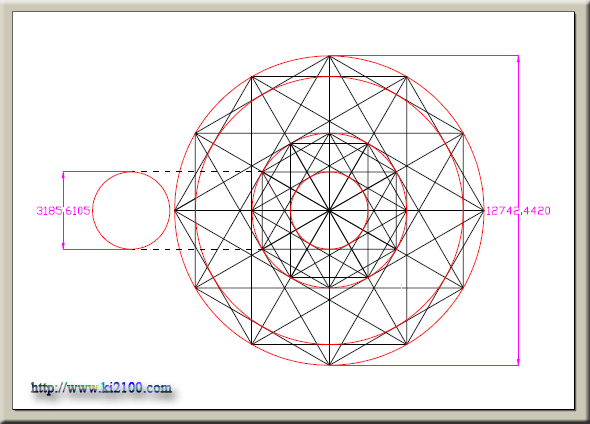Click the bottom-left corner of the large square

point(252,344)
